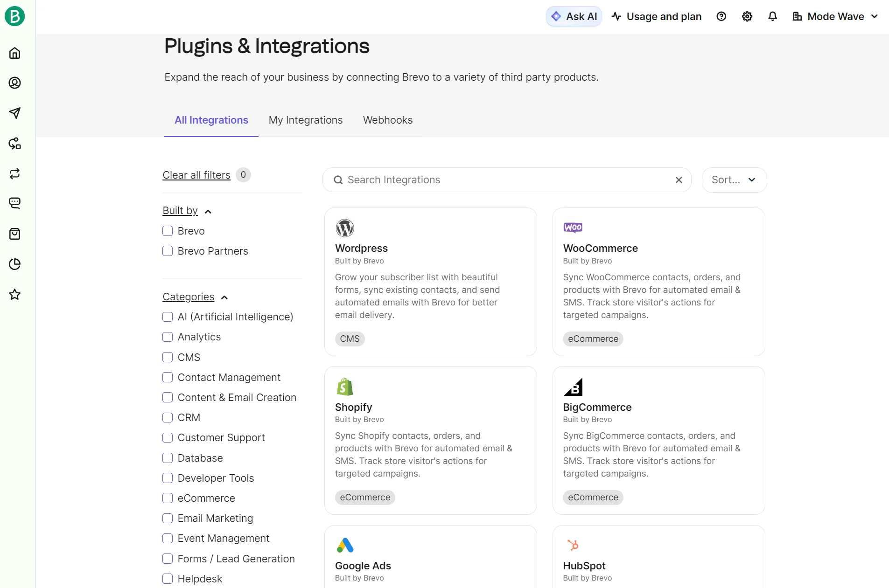Tick the Analytics category checkbox
The width and height of the screenshot is (889, 588).
(168, 337)
